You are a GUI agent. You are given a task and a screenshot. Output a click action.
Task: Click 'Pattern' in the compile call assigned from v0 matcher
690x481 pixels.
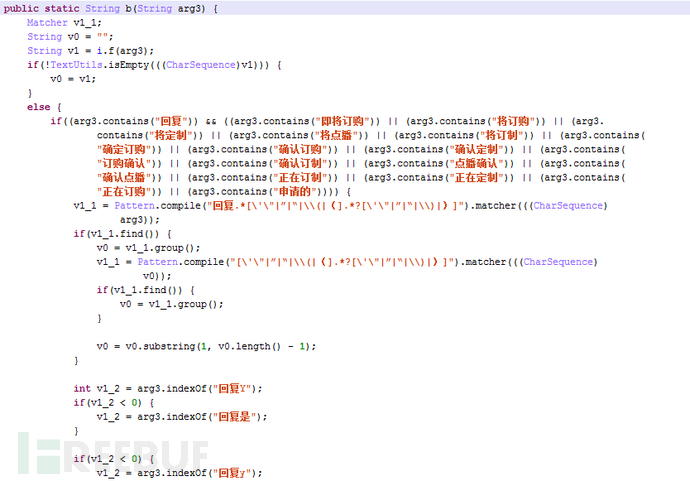tap(158, 262)
